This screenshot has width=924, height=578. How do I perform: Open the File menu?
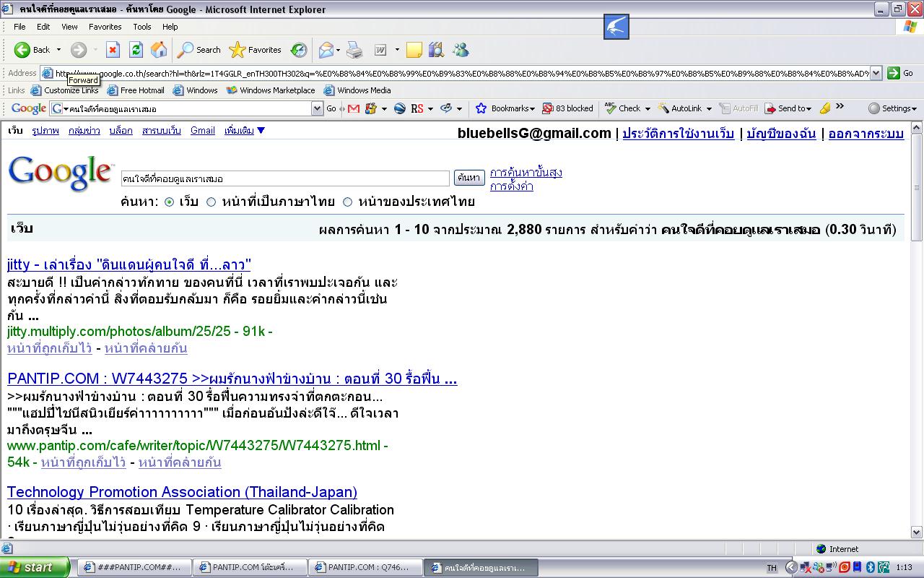[19, 27]
